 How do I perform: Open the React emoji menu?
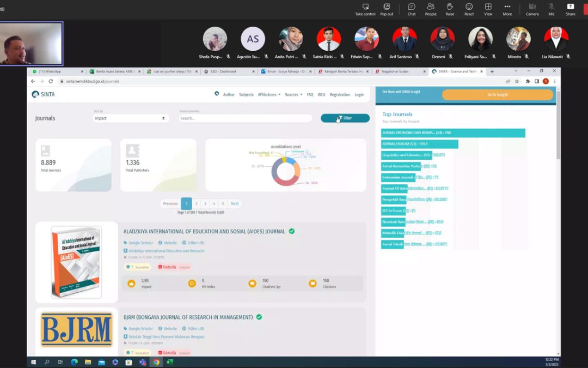469,9
